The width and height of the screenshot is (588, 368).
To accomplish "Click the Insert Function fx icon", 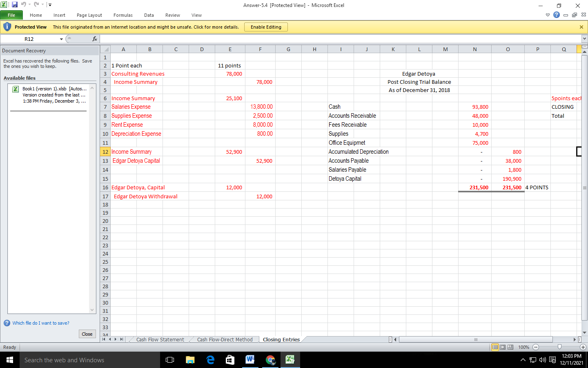I will coord(95,39).
